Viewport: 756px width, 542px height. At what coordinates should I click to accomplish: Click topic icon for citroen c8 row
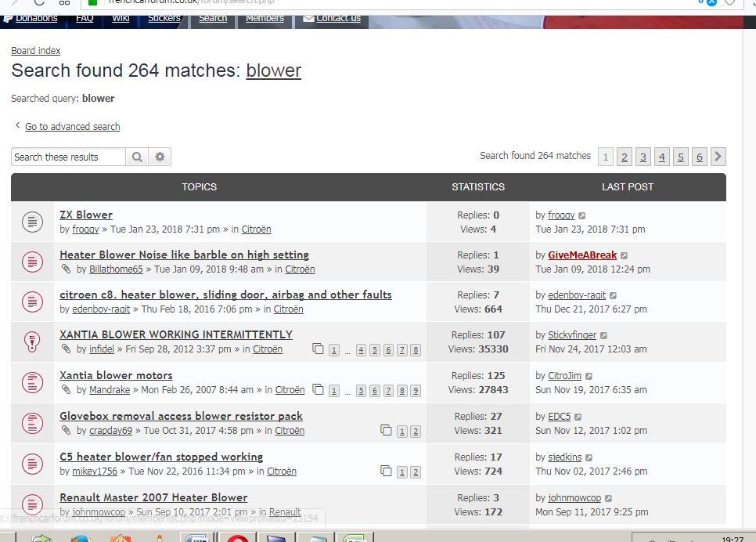32,302
